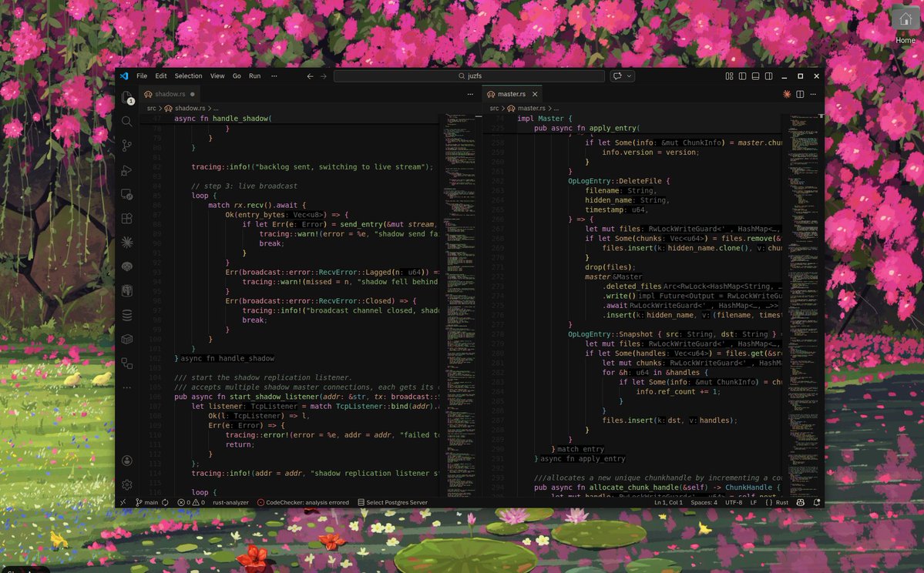Go back with the left arrow
This screenshot has width=924, height=573.
310,76
